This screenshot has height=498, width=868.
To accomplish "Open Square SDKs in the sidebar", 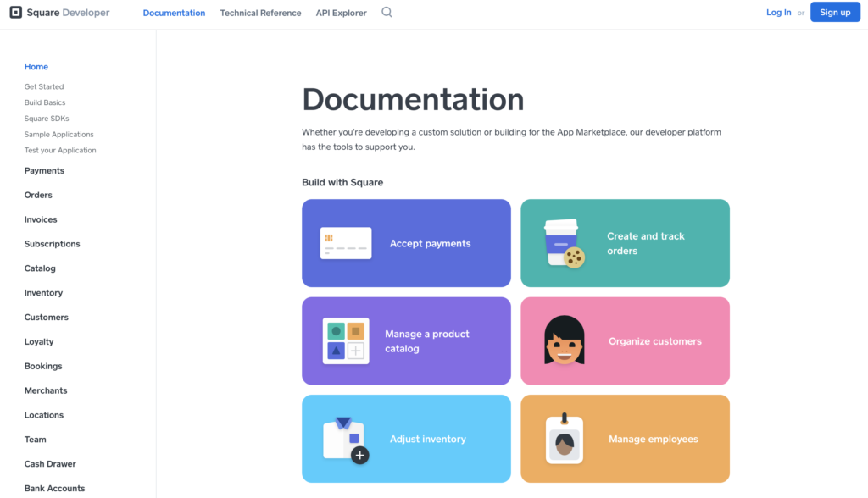I will (x=47, y=119).
